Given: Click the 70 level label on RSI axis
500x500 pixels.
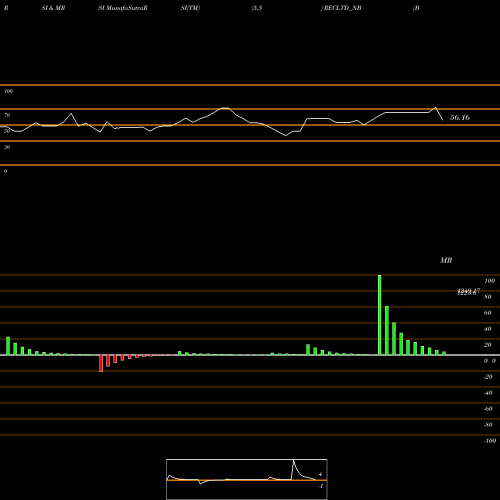Looking at the screenshot, I should [x=7, y=115].
